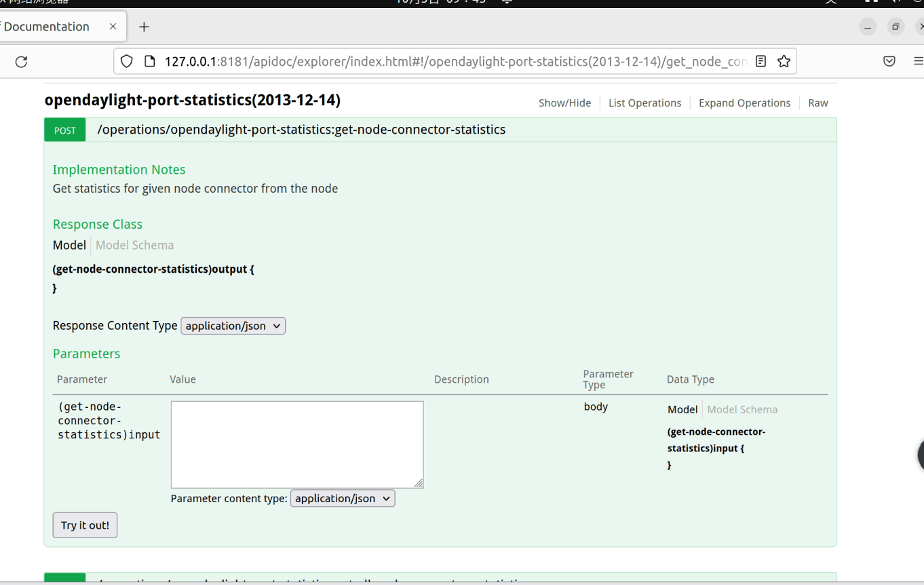Restore down the browser window

[896, 26]
